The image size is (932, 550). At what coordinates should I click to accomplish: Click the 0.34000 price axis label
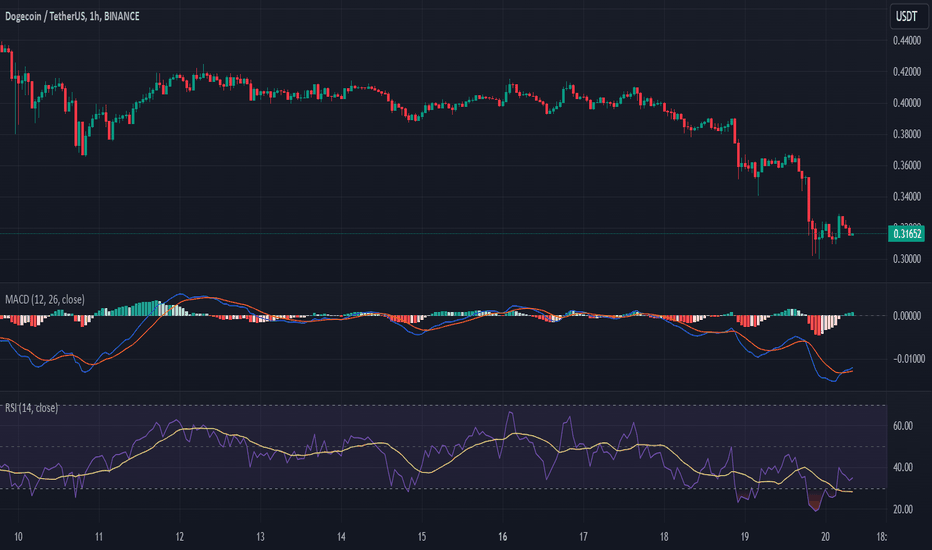point(907,196)
